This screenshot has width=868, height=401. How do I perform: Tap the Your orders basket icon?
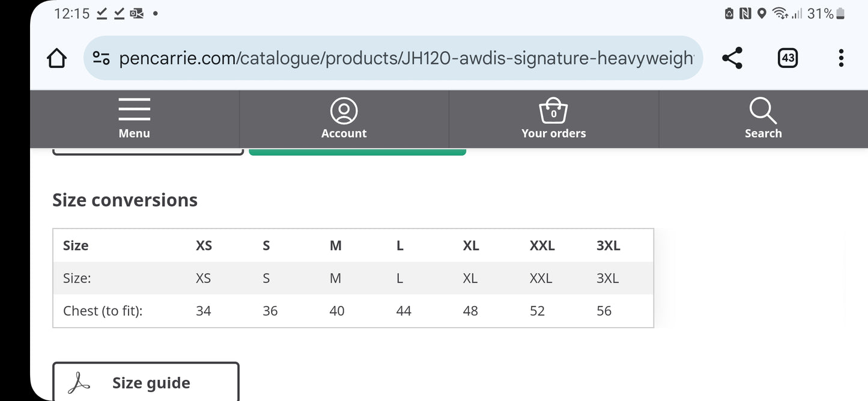click(553, 111)
